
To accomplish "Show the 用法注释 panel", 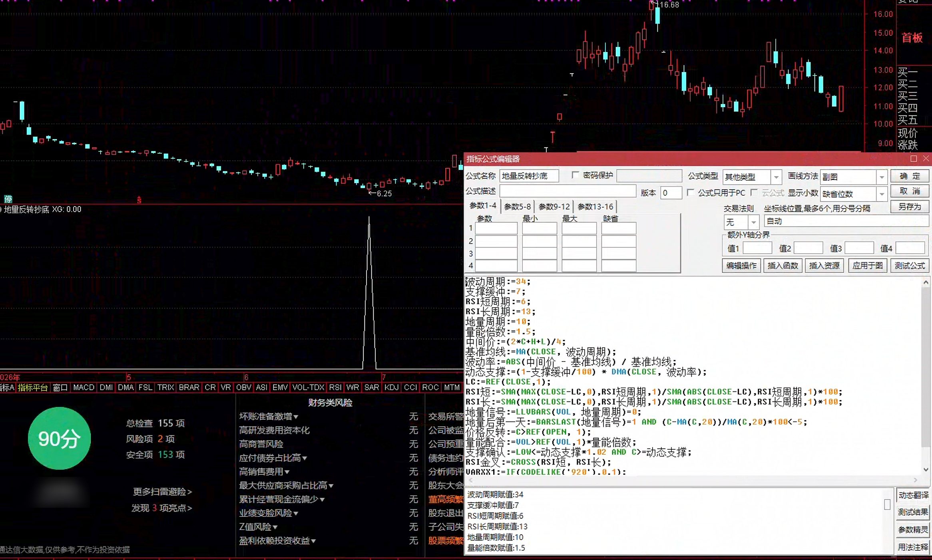I will 913,547.
